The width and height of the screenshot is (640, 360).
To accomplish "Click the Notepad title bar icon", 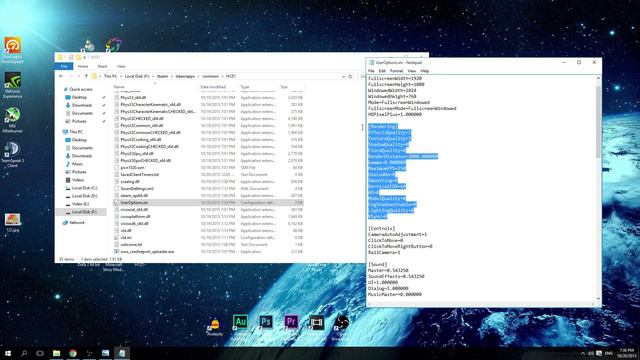I will [371, 62].
